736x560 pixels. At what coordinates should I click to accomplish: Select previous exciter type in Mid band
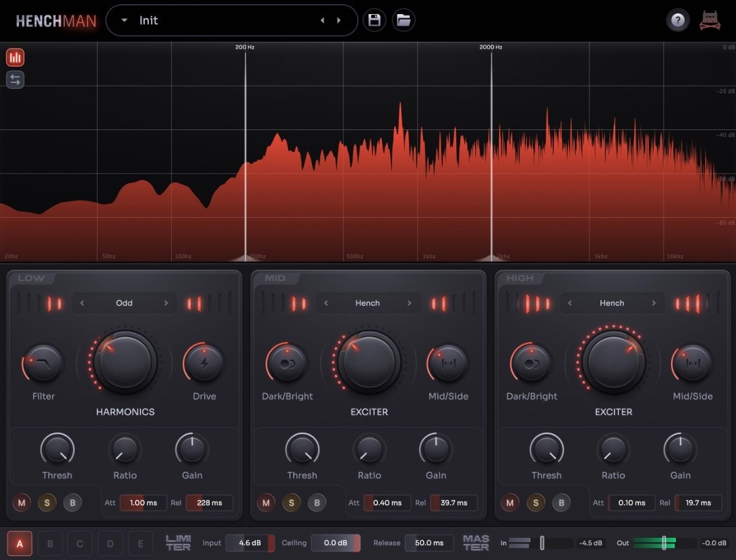pyautogui.click(x=326, y=303)
